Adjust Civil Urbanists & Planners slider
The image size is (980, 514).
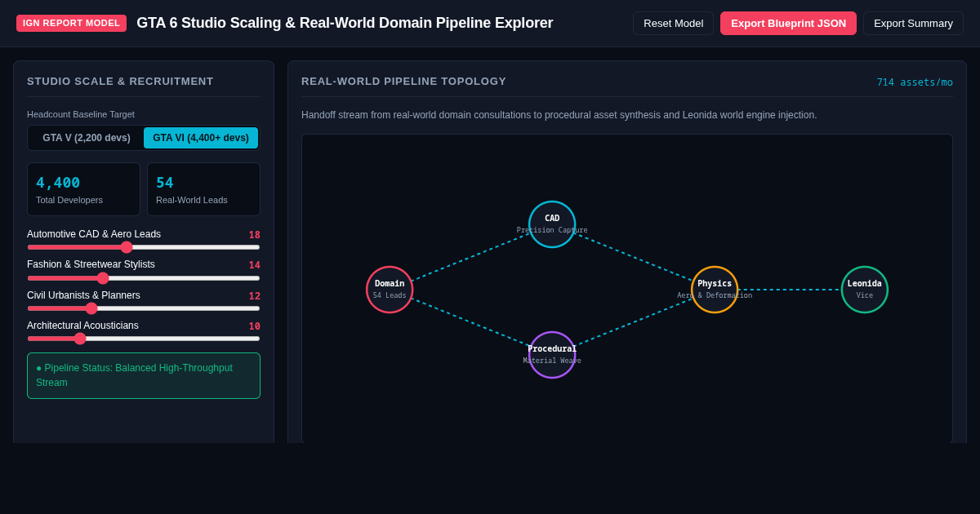(144, 308)
